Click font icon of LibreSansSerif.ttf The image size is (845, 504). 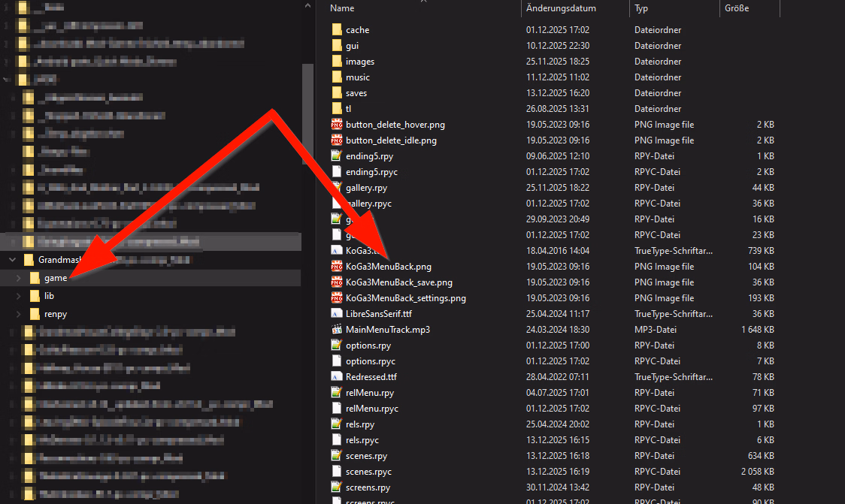[337, 313]
